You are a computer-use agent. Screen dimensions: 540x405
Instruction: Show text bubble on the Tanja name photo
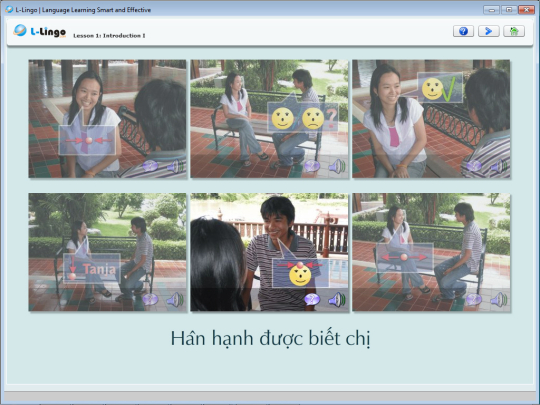(x=150, y=300)
